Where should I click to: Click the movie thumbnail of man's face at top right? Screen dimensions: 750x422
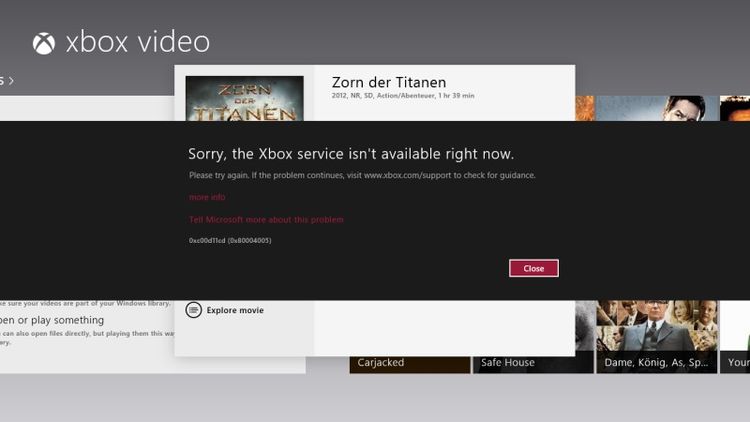(657, 108)
